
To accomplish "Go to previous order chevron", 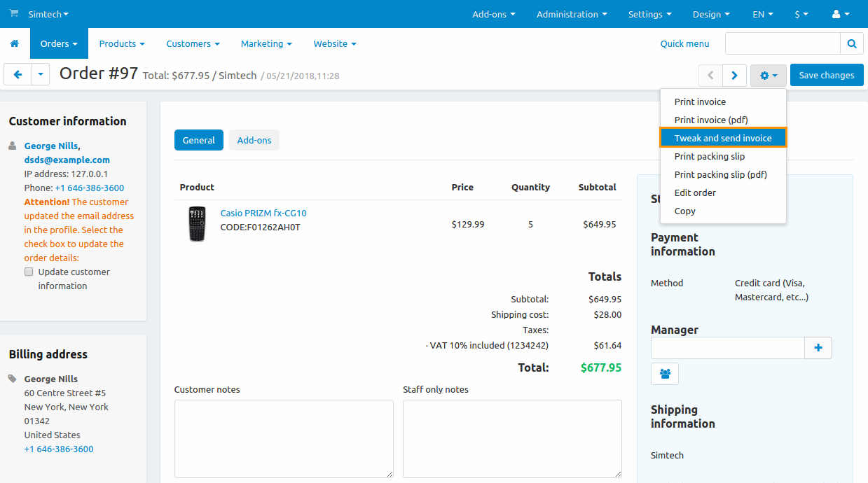I will tap(710, 75).
